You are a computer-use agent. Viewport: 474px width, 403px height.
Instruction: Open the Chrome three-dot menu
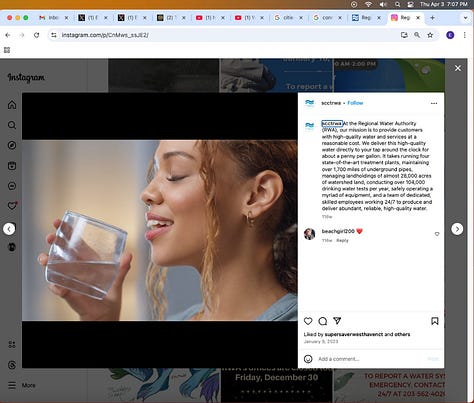465,35
